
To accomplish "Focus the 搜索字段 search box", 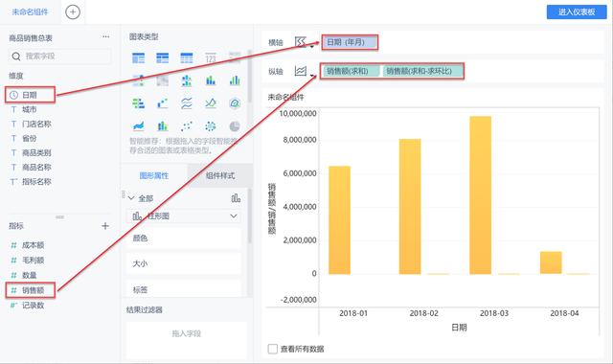I will [x=59, y=57].
